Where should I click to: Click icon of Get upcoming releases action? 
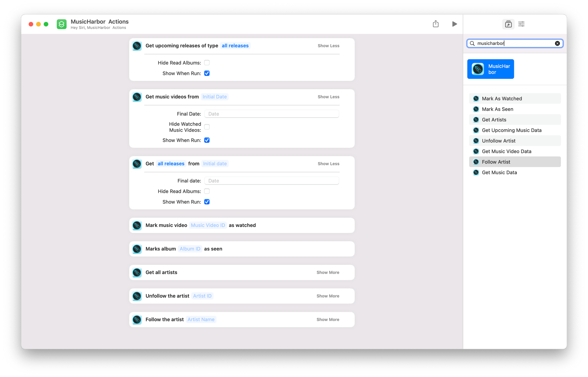point(137,46)
